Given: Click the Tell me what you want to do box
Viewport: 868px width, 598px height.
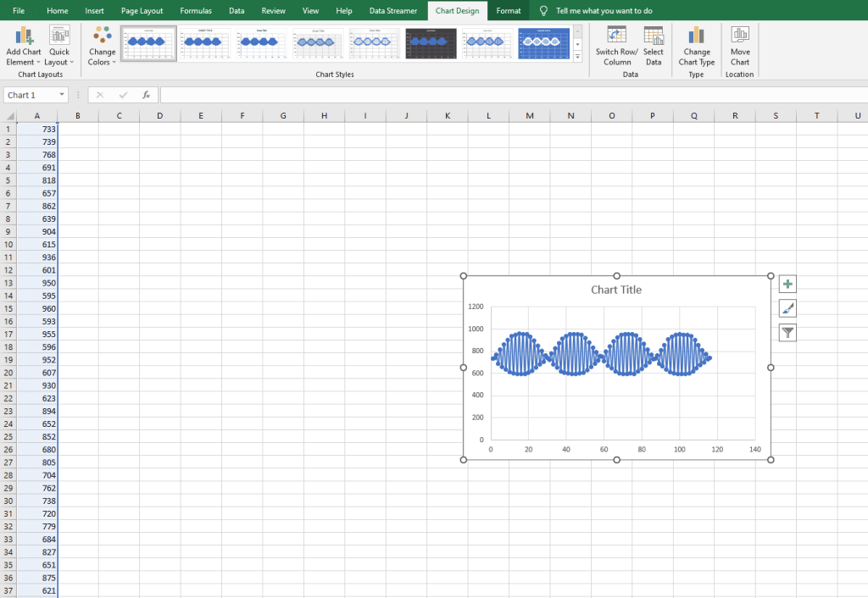Looking at the screenshot, I should (604, 10).
